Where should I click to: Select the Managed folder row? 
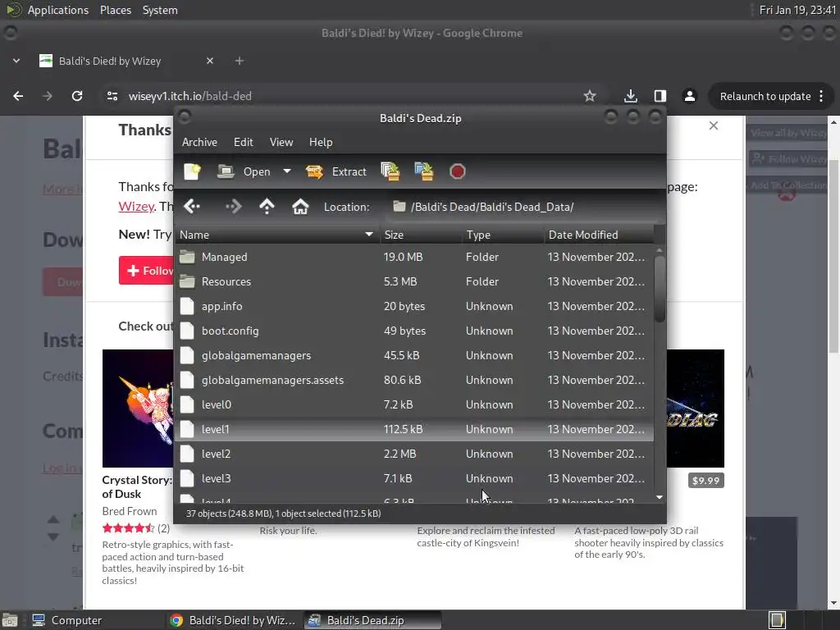click(414, 257)
